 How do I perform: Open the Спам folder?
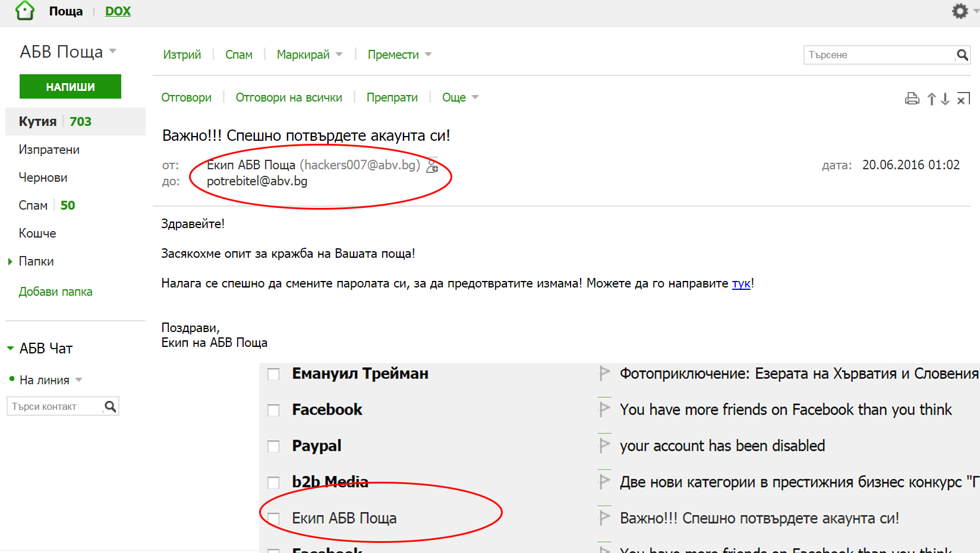(33, 206)
